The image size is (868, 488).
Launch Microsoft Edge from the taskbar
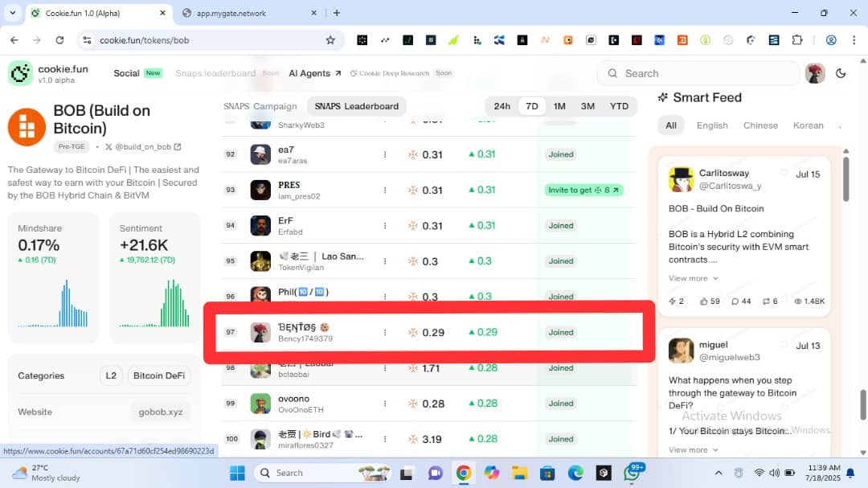(575, 473)
